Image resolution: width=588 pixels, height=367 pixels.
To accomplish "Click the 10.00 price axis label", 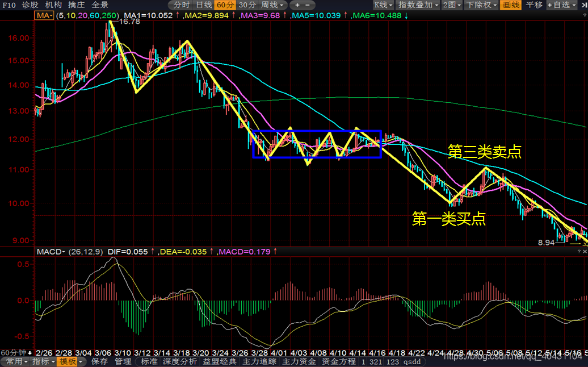I will pos(18,203).
